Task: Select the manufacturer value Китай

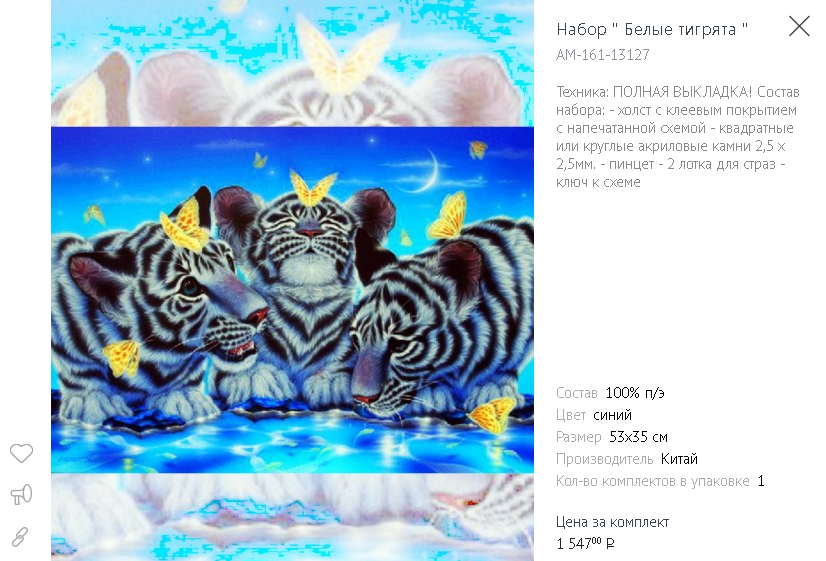Action: tap(679, 459)
